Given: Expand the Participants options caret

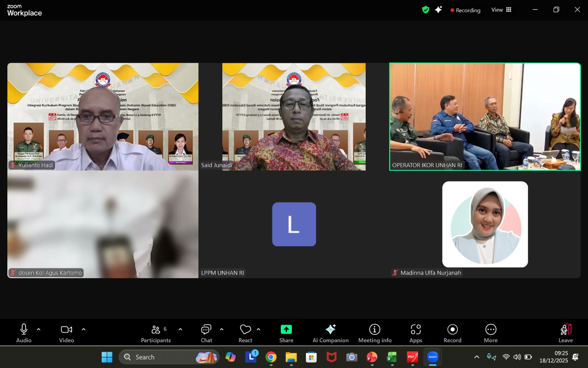Looking at the screenshot, I should pyautogui.click(x=180, y=329).
